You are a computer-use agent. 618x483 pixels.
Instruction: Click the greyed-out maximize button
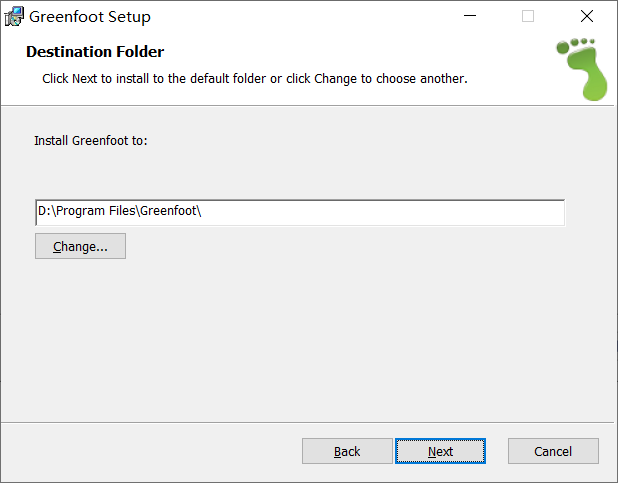528,17
